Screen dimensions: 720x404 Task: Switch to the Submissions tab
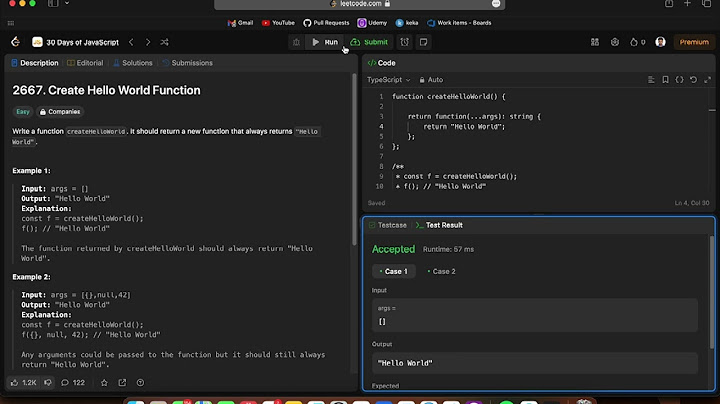coord(187,63)
